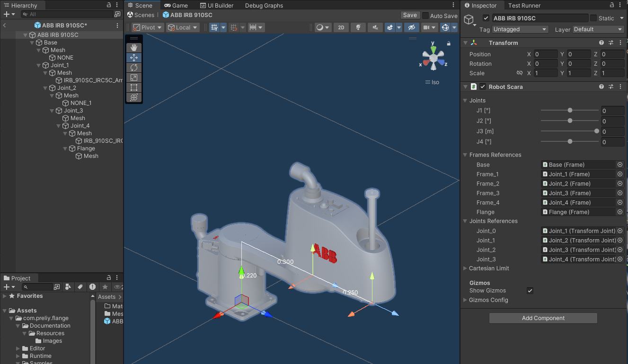Open the Debug Graphs tab
Image resolution: width=628 pixels, height=364 pixels.
click(264, 5)
